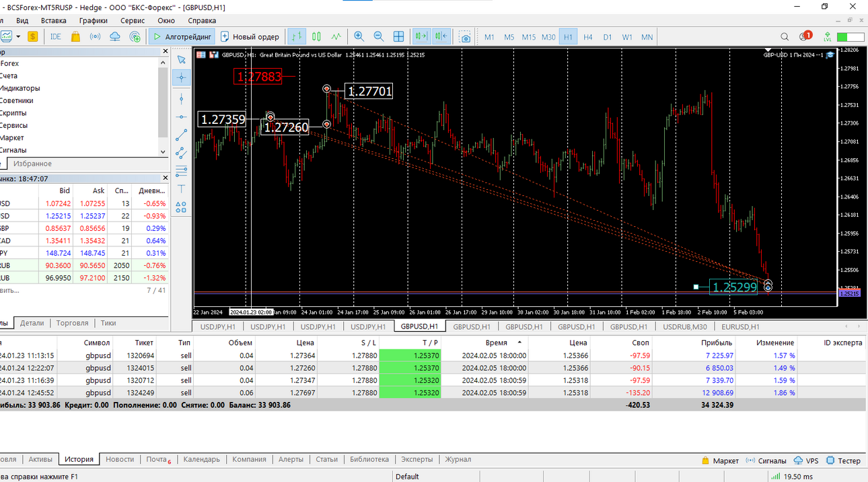
Task: Open the Market shopping bag icon
Action: pyautogui.click(x=75, y=36)
